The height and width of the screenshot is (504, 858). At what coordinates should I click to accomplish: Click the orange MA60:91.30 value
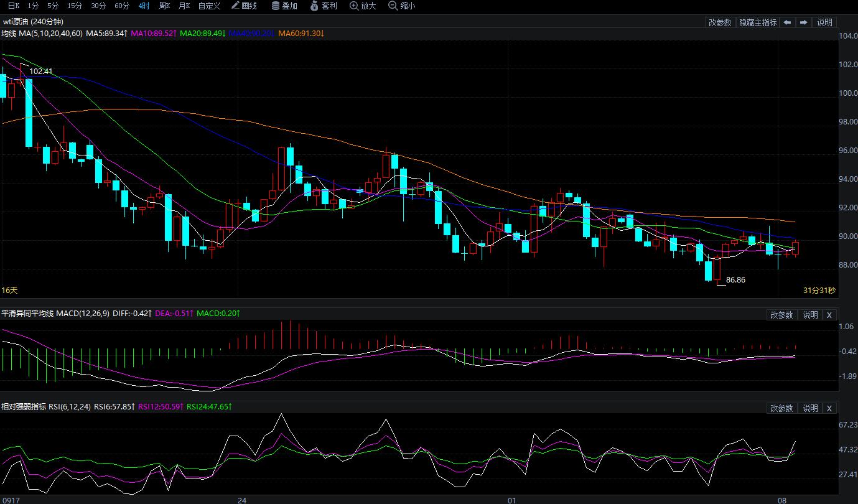pyautogui.click(x=301, y=33)
